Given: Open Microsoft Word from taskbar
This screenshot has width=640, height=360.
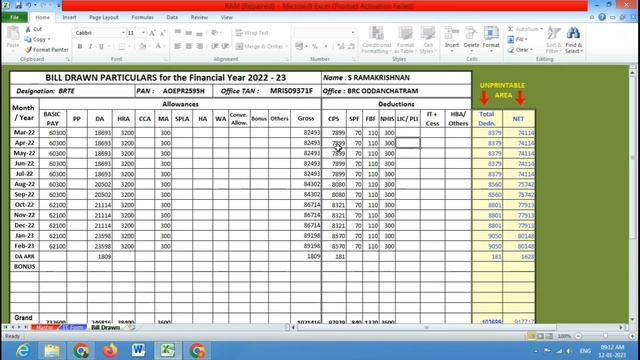Looking at the screenshot, I should point(138,351).
